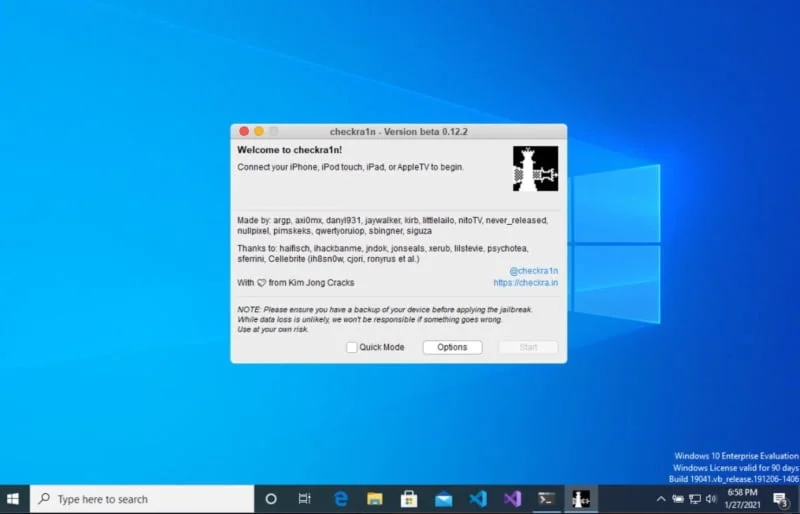This screenshot has height=514, width=800.
Task: Click the 'Connect your iPhone' instruction text
Action: (x=351, y=167)
